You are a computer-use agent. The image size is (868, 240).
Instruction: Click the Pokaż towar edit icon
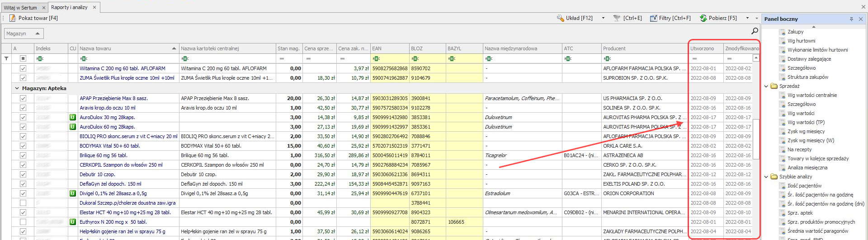(13, 18)
